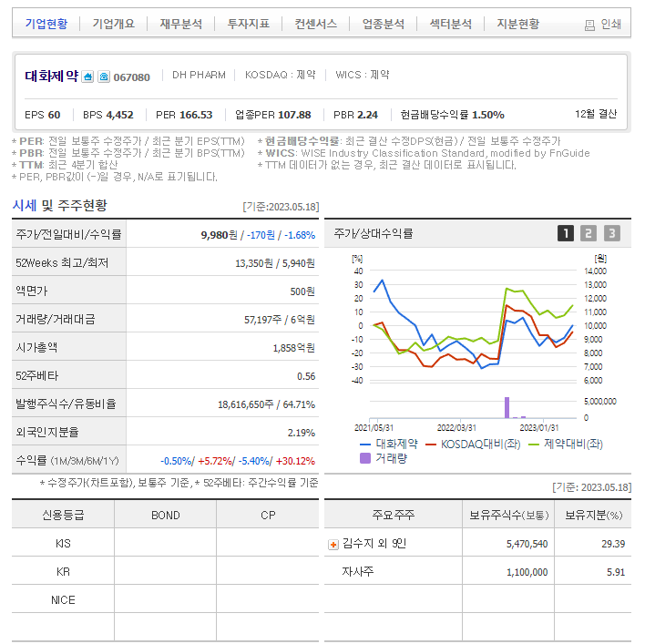Click the CP column header

268,516
